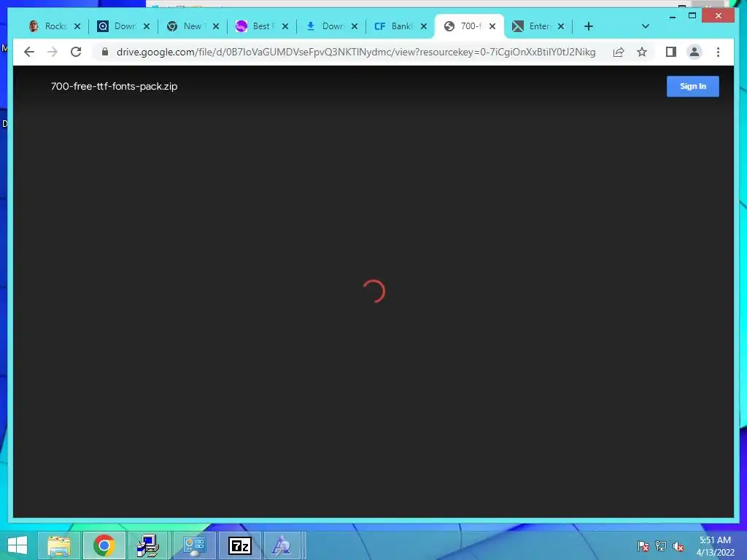Minimize the Chrome window
The height and width of the screenshot is (560, 747).
672,17
